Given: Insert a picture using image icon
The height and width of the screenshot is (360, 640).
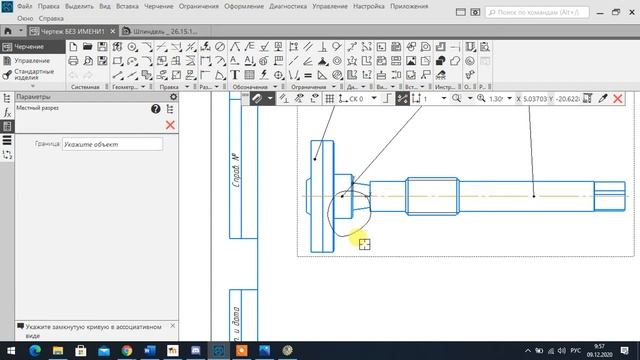Looking at the screenshot, I should pos(411,61).
